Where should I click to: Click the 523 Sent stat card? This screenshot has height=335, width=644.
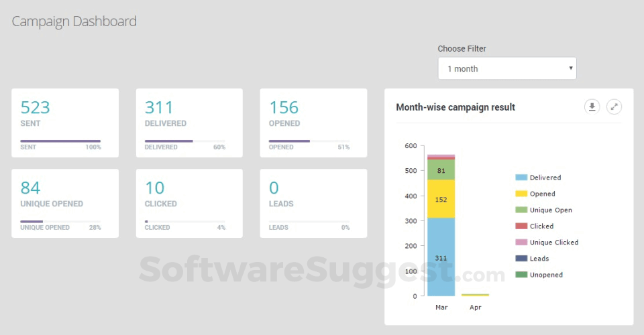click(x=65, y=123)
